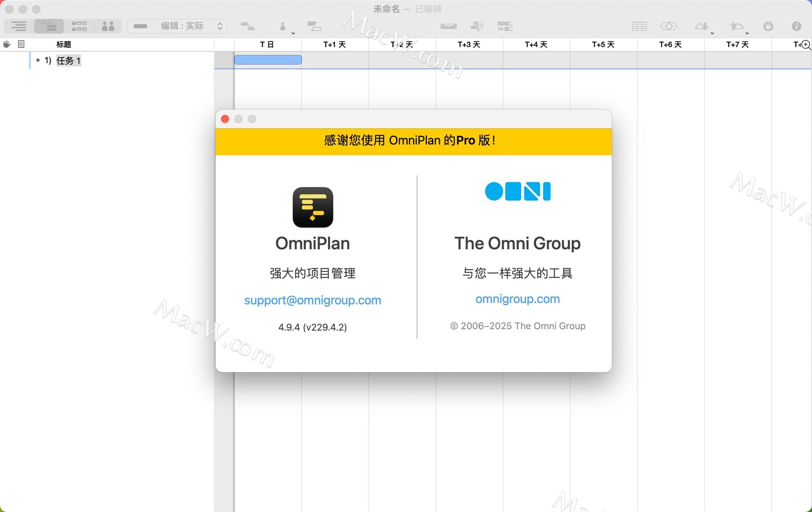This screenshot has height=512, width=812.
Task: Click the connect tasks toolbar icon
Action: click(247, 26)
